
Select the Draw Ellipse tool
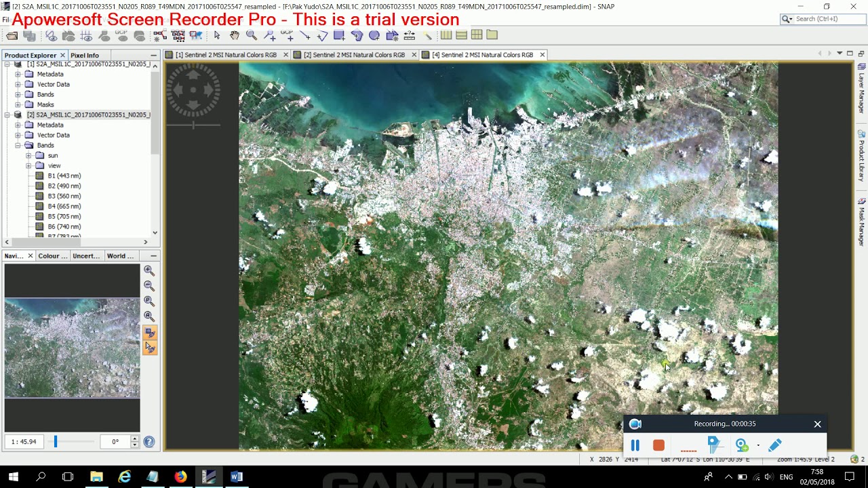pyautogui.click(x=374, y=35)
